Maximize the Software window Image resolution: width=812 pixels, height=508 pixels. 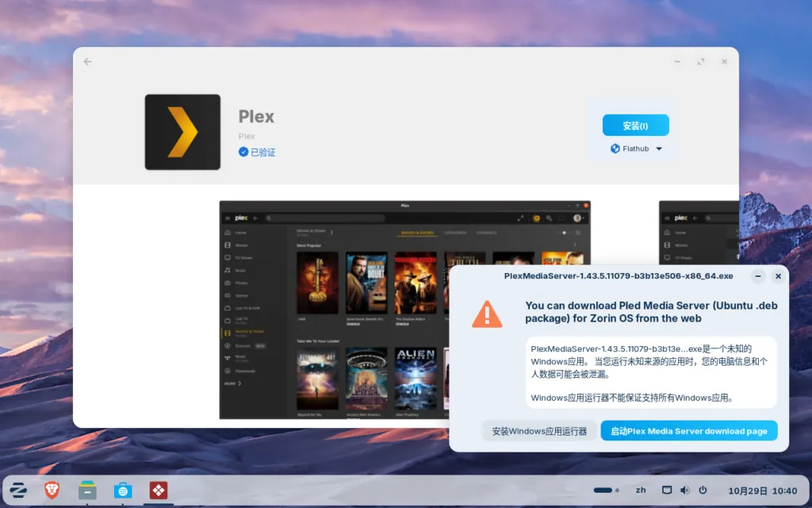(701, 62)
